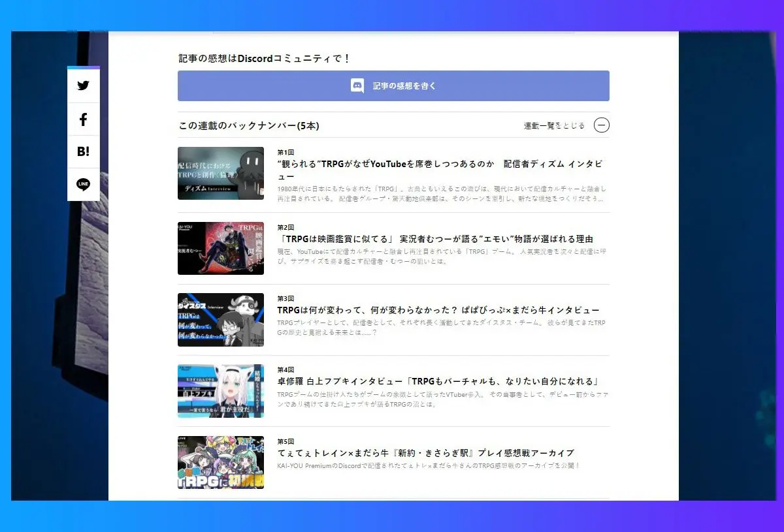Click the 第1回 episode label

point(286,152)
